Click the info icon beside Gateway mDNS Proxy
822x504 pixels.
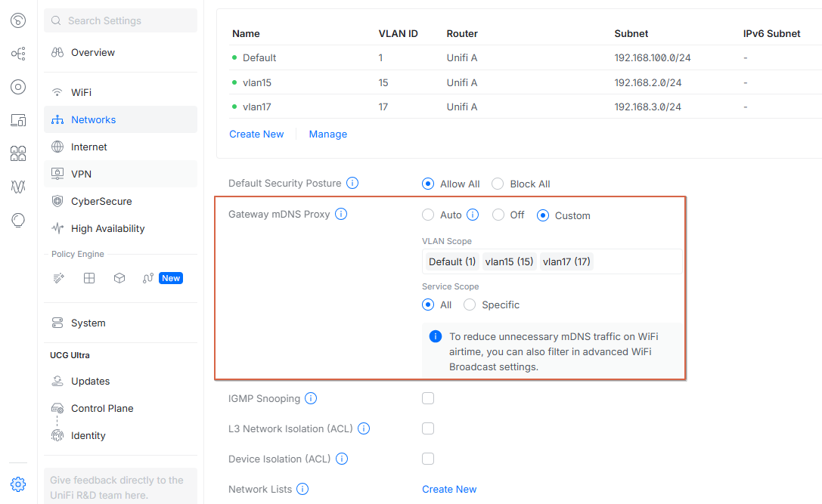341,215
